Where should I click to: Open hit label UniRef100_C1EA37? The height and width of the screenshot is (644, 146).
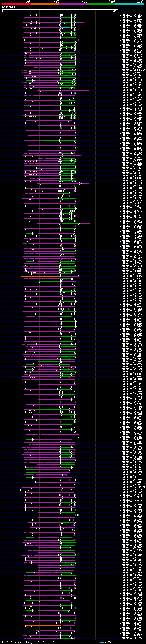(131, 65)
